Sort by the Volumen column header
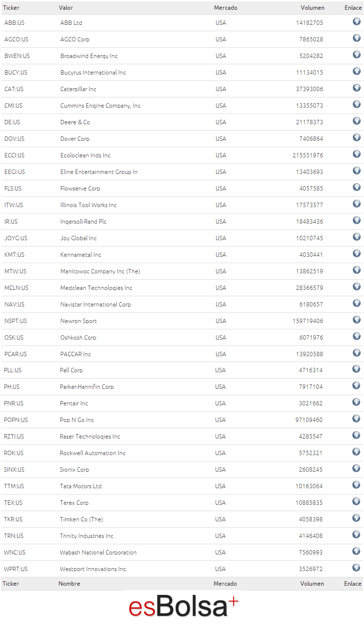 312,8
